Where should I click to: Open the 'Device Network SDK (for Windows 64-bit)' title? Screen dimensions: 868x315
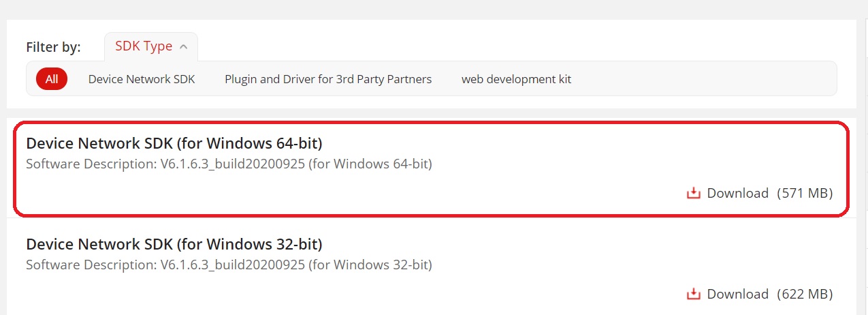pos(174,143)
